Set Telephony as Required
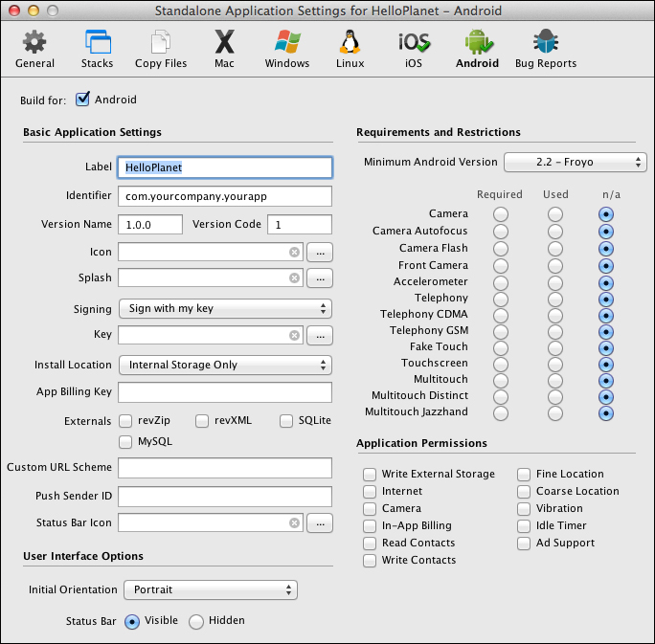 click(501, 300)
